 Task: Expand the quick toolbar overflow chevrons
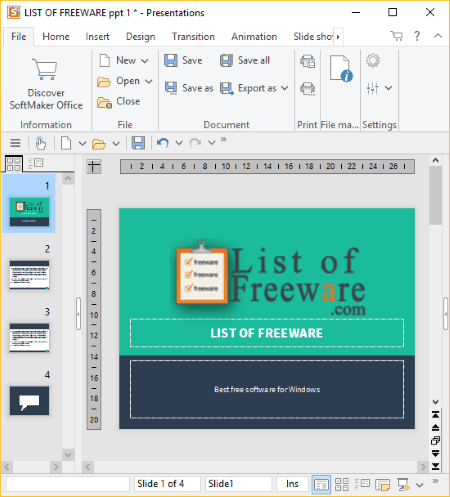click(223, 139)
